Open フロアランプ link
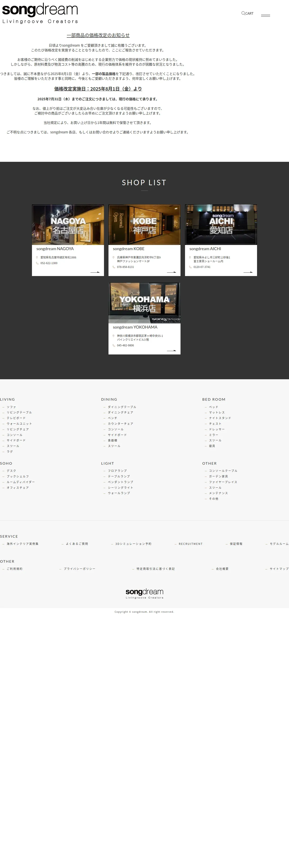289x868 pixels. [x=117, y=471]
